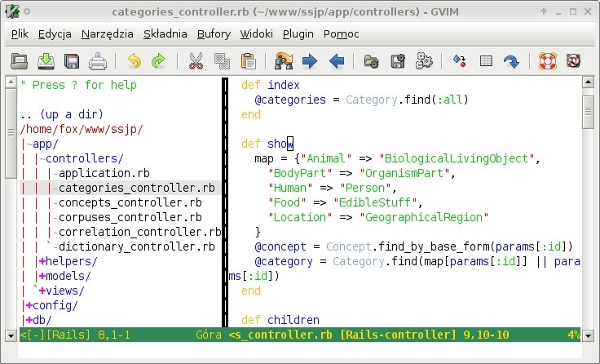600x364 pixels.
Task: Expand the helpers/ directory
Action: [42, 261]
